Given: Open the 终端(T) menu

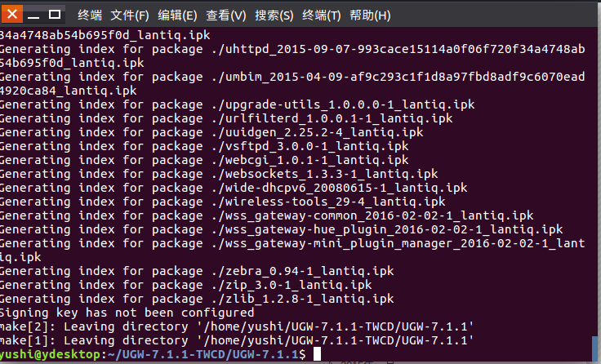Looking at the screenshot, I should [x=321, y=16].
